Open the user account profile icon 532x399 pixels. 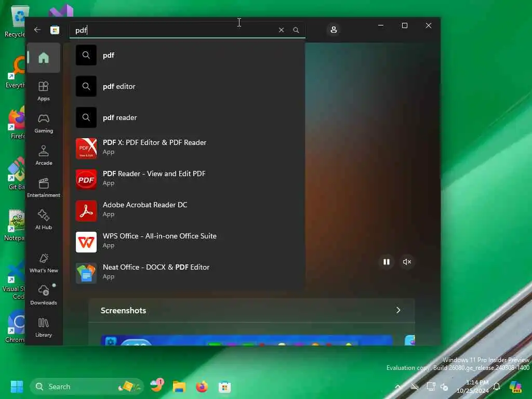pos(334,30)
